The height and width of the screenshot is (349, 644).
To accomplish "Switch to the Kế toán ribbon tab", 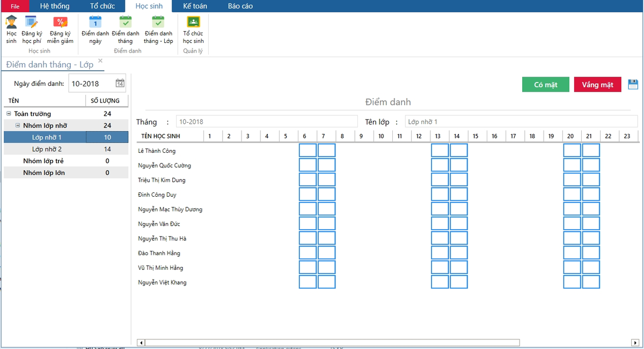I will point(195,6).
